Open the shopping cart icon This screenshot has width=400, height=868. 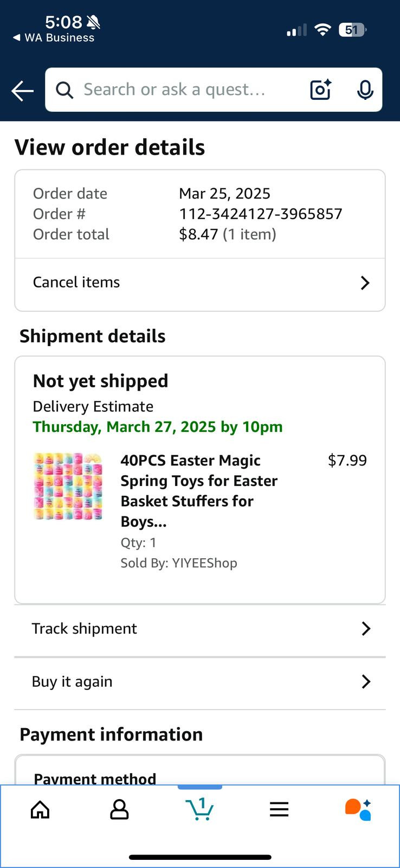pyautogui.click(x=199, y=809)
